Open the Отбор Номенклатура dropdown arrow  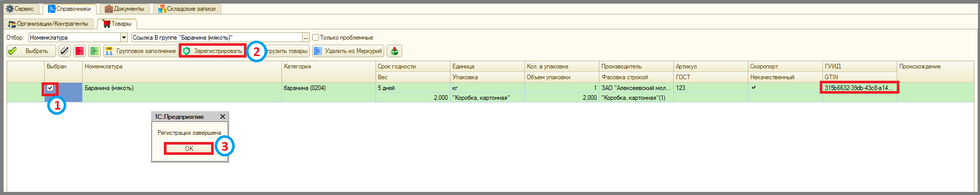124,38
